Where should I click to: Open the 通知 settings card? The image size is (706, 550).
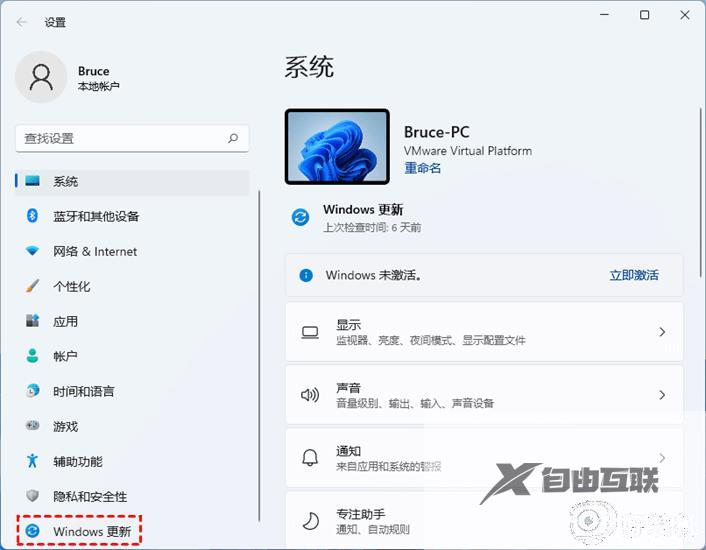pos(484,458)
